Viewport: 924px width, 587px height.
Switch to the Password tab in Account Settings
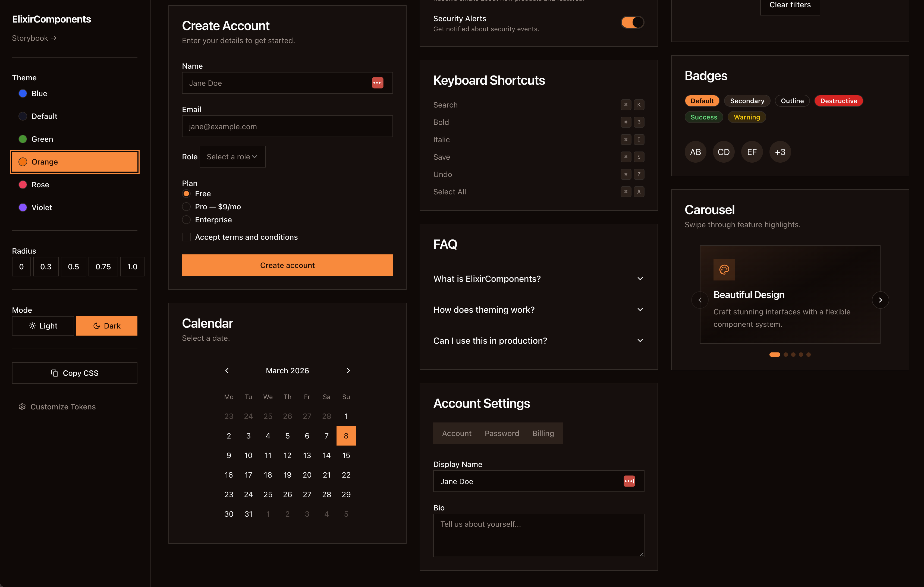point(502,433)
